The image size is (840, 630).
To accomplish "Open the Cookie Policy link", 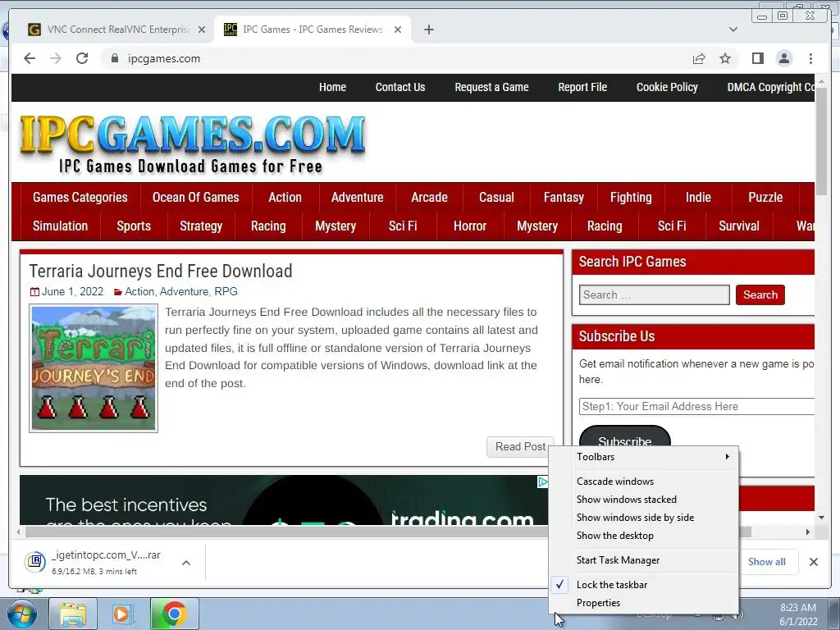I will (x=667, y=87).
